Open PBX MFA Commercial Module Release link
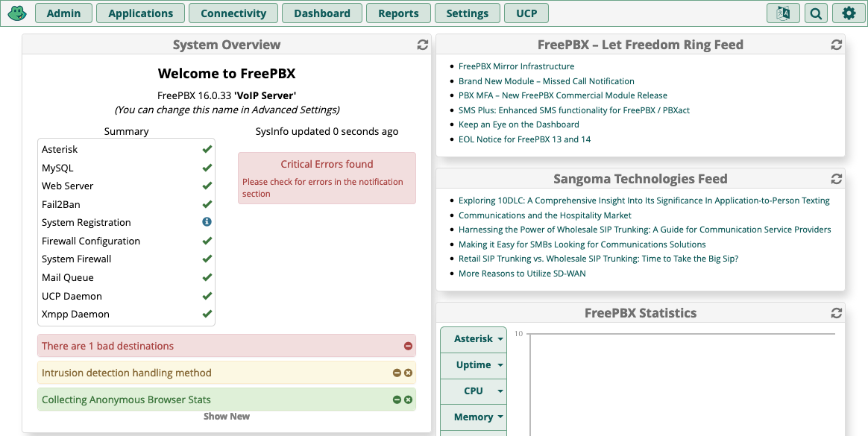The width and height of the screenshot is (868, 436). pos(563,95)
